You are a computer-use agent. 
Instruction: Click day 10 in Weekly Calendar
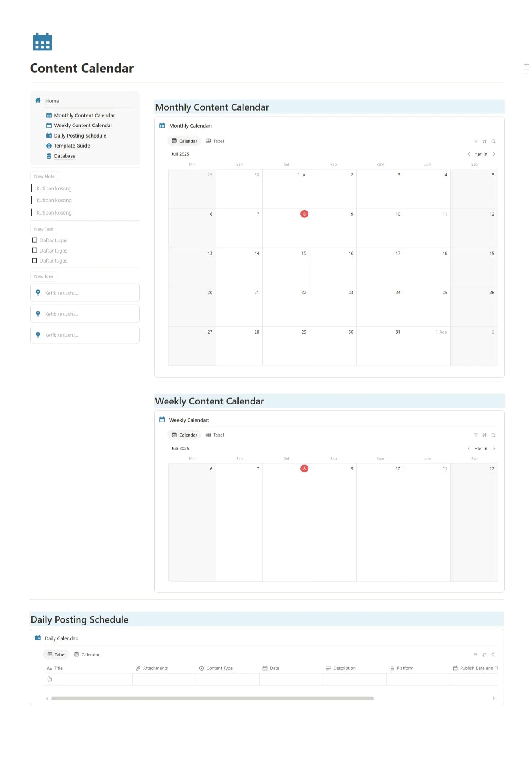tap(380, 522)
